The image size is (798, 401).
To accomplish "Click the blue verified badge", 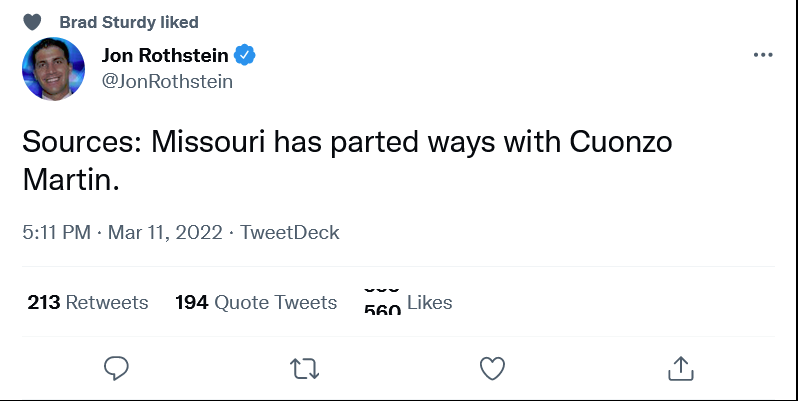I will [x=245, y=55].
